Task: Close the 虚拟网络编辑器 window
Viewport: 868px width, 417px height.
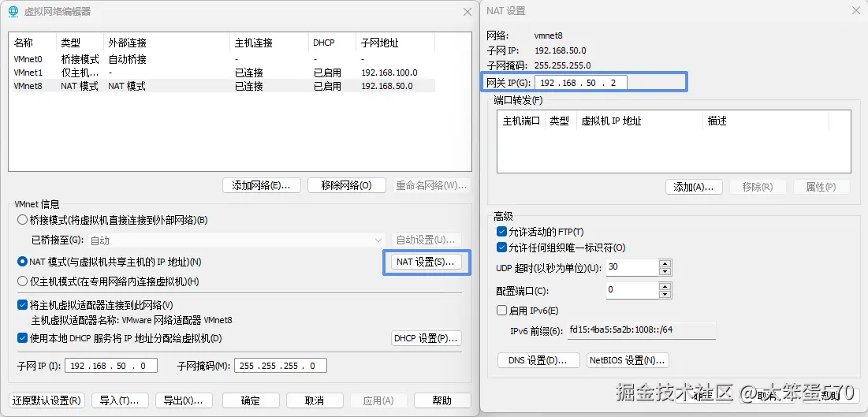Action: coord(468,12)
